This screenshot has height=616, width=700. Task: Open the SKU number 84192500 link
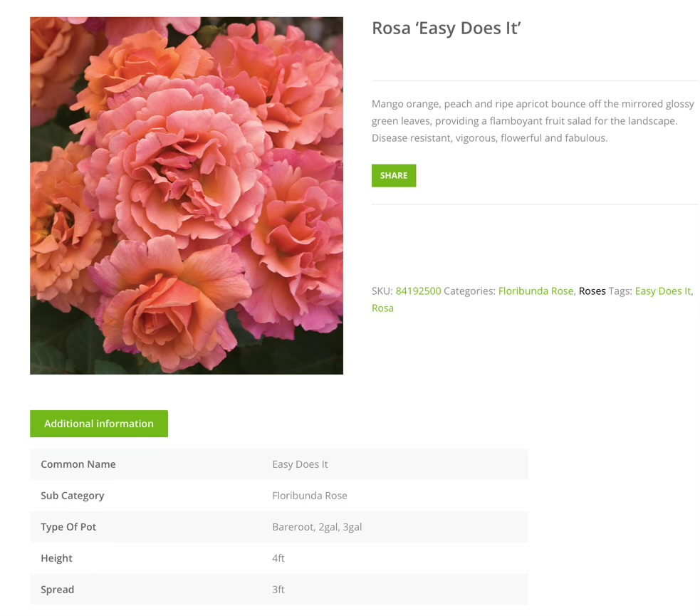[x=418, y=291]
